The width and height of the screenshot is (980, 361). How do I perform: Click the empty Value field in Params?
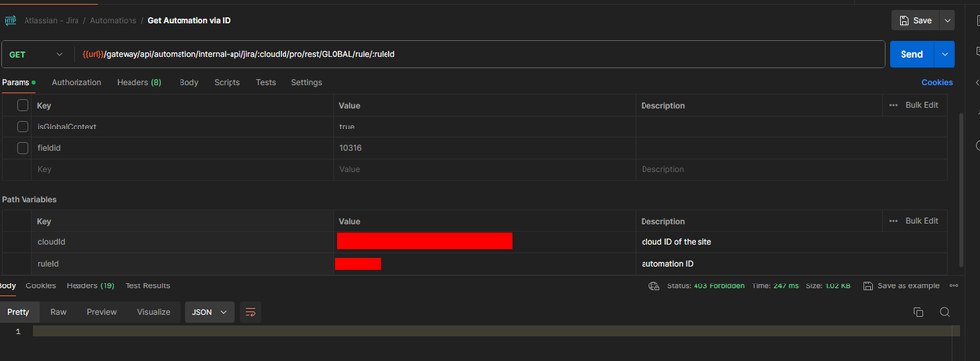[485, 170]
